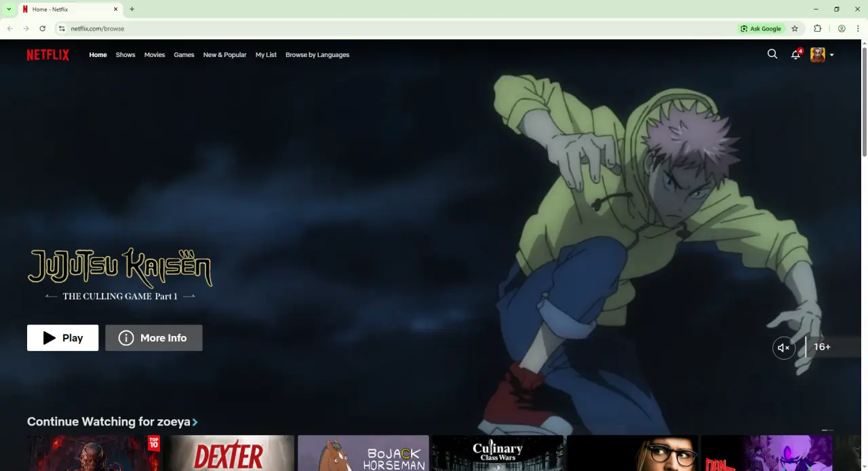Open the tab search dropdown

tap(9, 10)
